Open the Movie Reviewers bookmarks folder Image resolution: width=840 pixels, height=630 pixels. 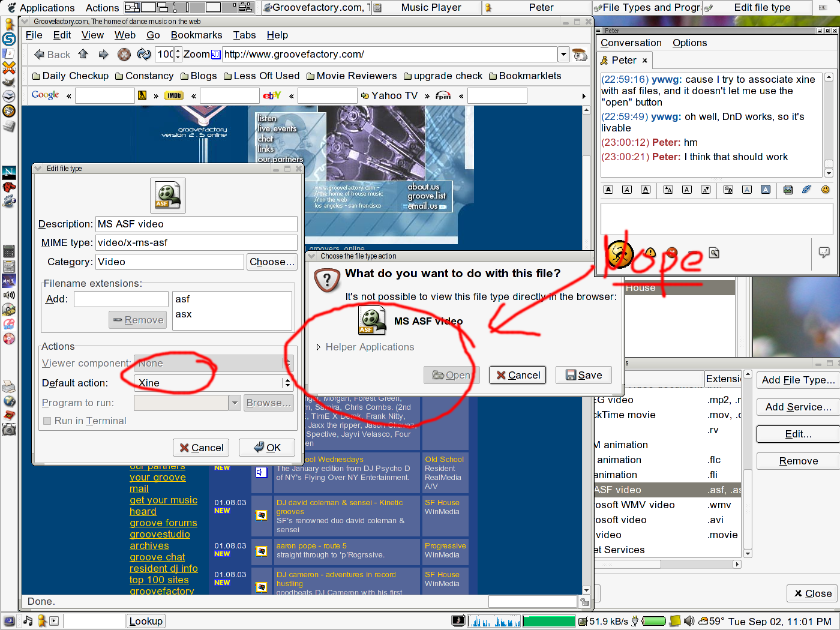click(352, 76)
